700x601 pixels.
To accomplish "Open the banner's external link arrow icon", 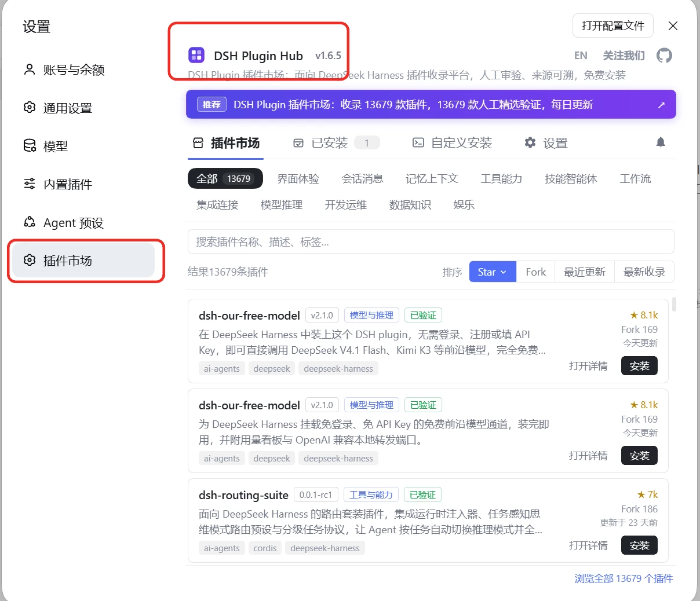I will 661,105.
